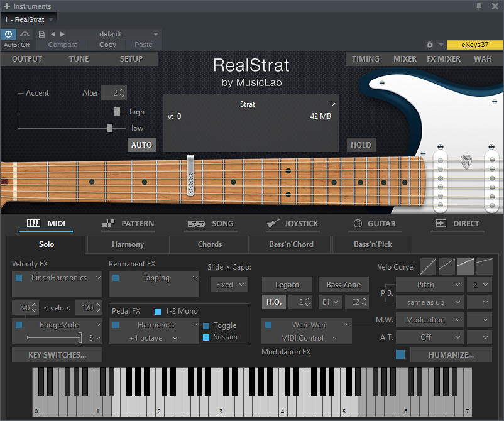
Task: Click the add Instruments plus icon
Action: [7, 6]
